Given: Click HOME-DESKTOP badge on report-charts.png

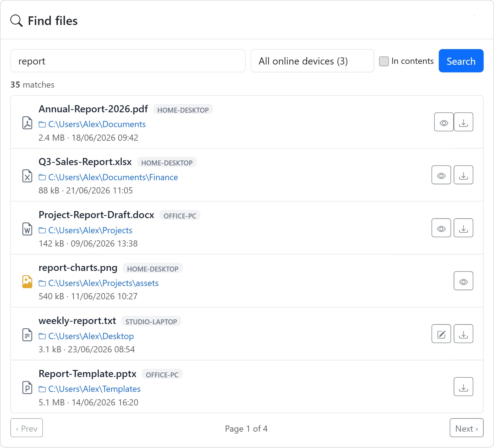Looking at the screenshot, I should (x=153, y=268).
